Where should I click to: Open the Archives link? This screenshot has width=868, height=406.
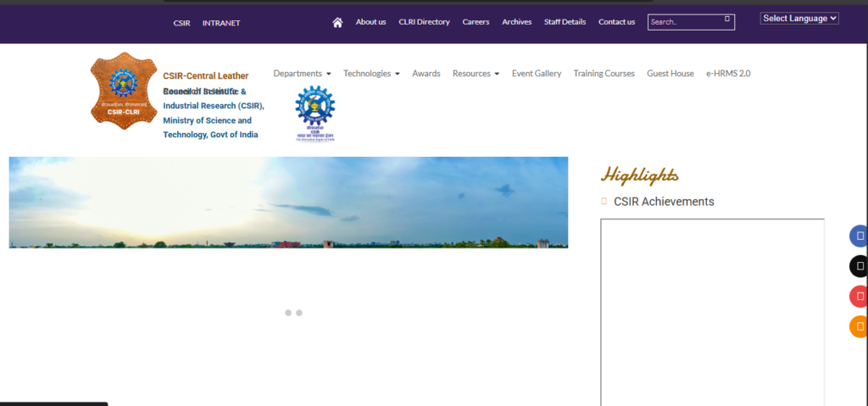point(517,22)
